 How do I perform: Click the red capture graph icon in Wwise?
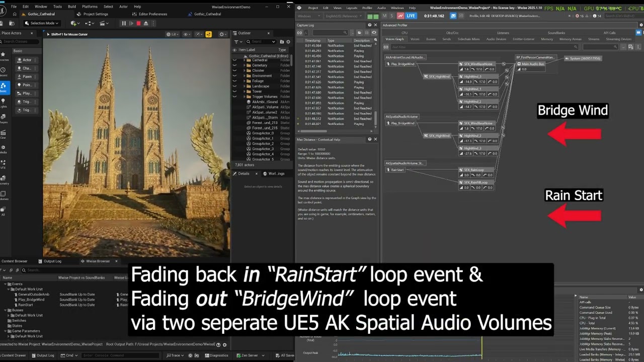pyautogui.click(x=400, y=16)
